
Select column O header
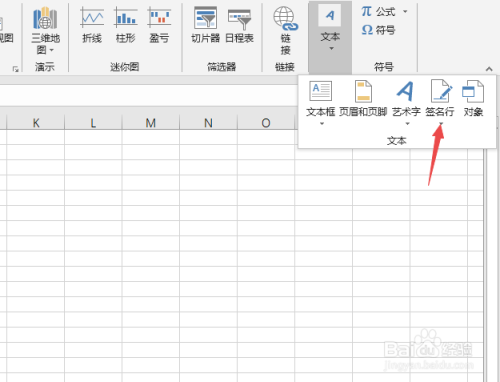[266, 123]
